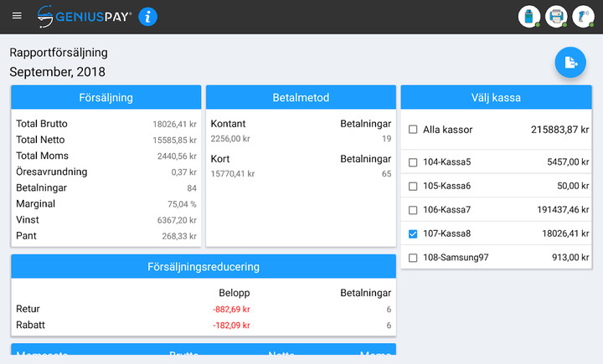
Task: Click the 106-Kassa7 amount 191437,46 kr
Action: (x=563, y=210)
